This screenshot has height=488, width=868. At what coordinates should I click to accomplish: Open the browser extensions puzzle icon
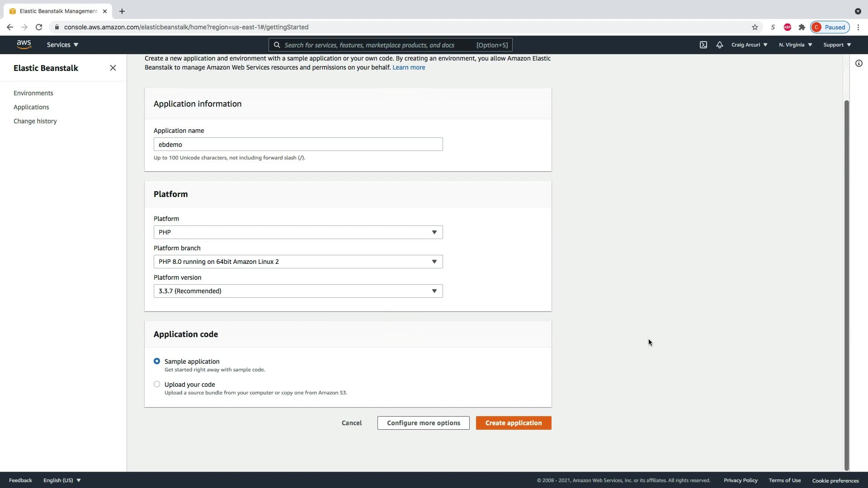pyautogui.click(x=802, y=27)
